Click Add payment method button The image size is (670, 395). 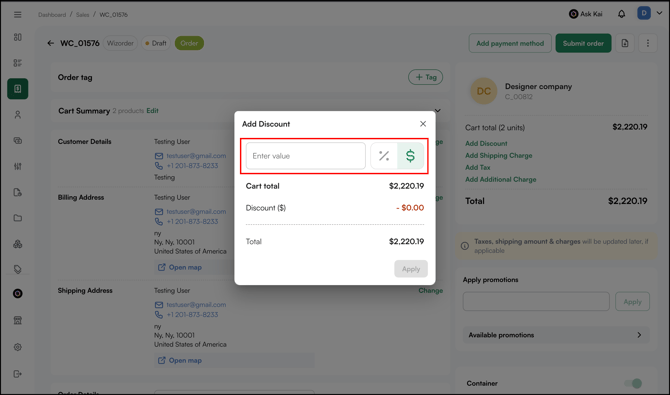click(510, 43)
